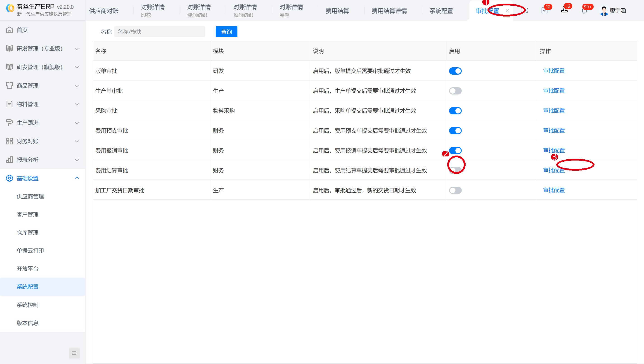Expand the 生产跟进 menu chevron
The image size is (644, 364).
(77, 123)
